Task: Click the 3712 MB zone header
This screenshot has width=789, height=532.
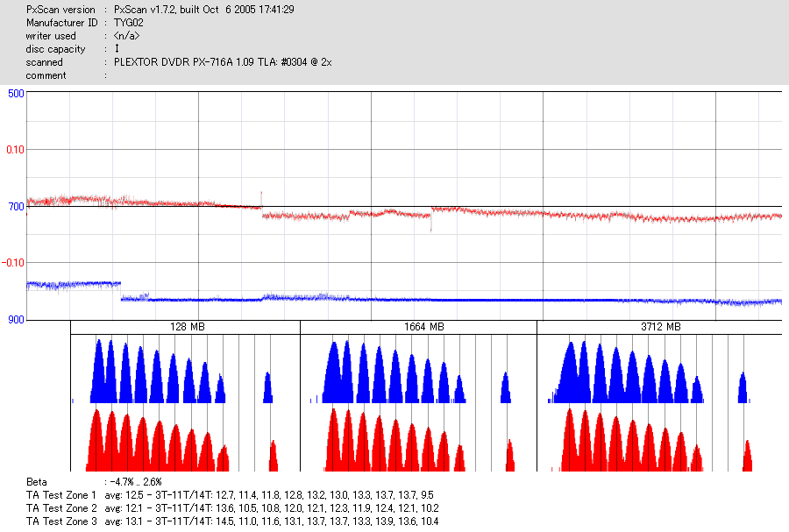Action: click(x=661, y=327)
